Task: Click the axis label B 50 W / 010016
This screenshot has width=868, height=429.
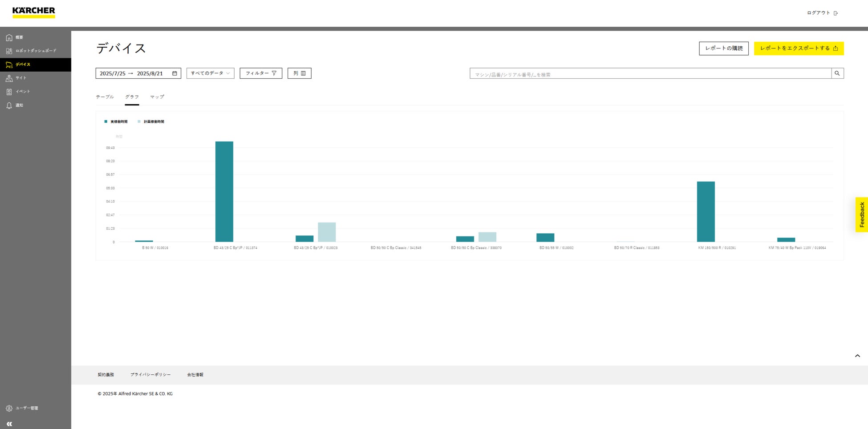Action: tap(155, 248)
